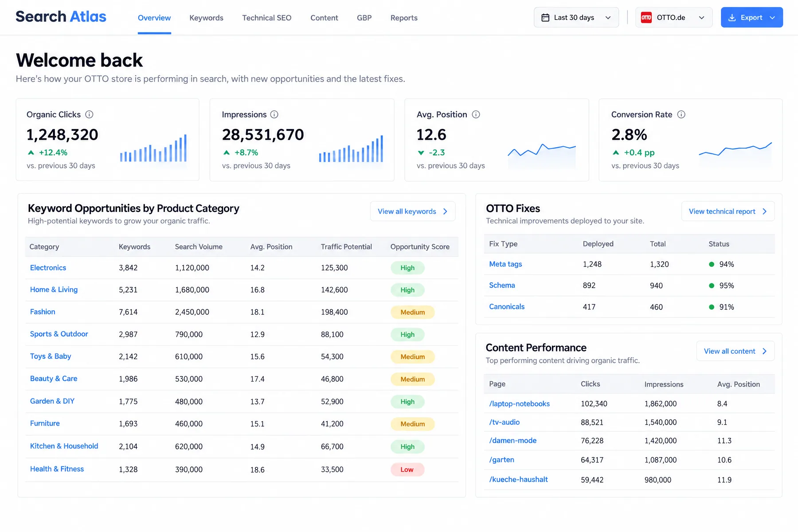Click arrow in View technical report
The width and height of the screenshot is (798, 532).
[764, 211]
